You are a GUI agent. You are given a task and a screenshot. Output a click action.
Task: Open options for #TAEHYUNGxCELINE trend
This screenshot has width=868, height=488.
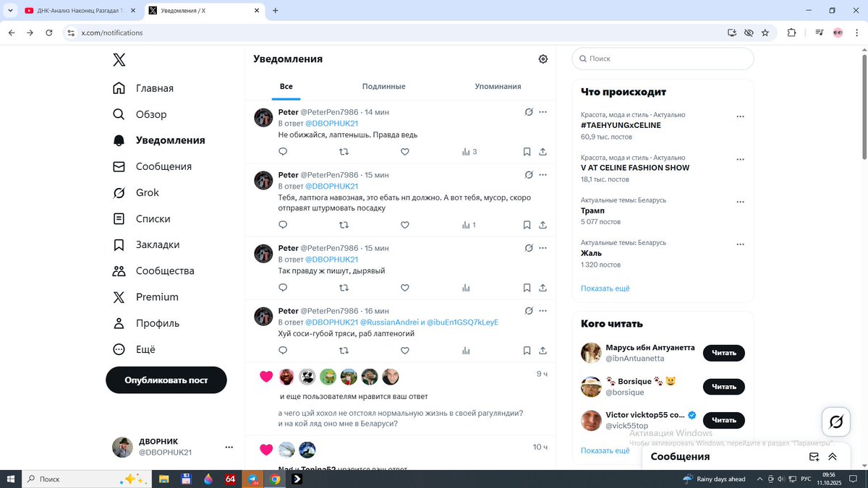pos(740,117)
